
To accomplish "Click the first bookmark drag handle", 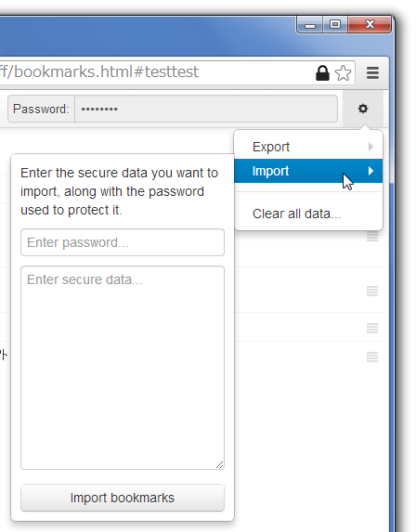I will point(372,237).
